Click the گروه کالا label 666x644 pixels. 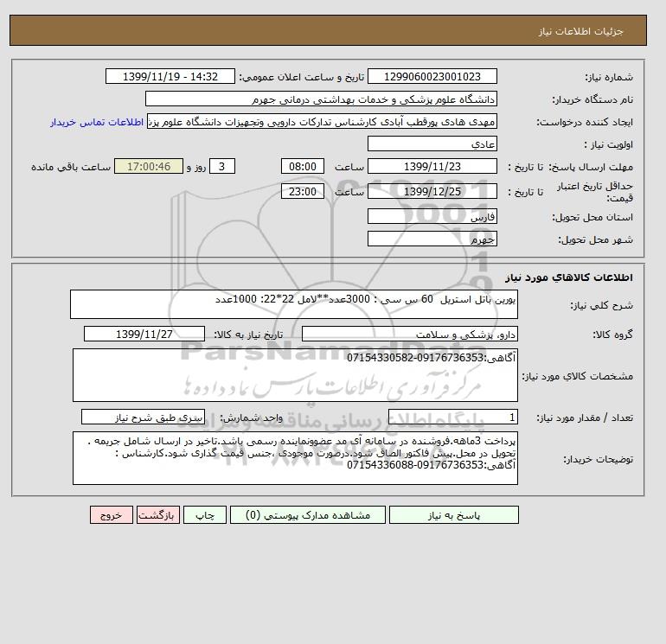coord(612,335)
